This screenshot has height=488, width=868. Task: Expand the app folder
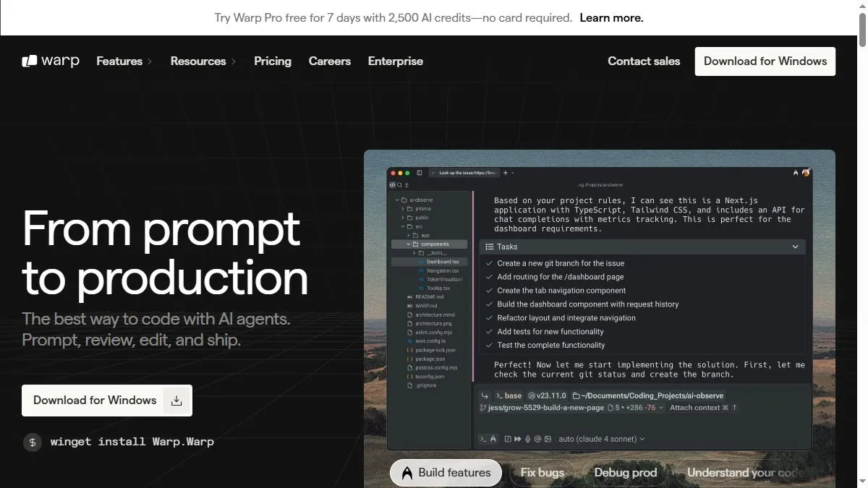409,235
